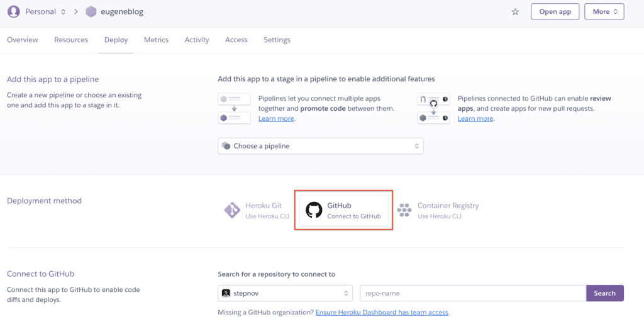Focus the repo-name input field
This screenshot has width=644, height=329.
click(473, 293)
